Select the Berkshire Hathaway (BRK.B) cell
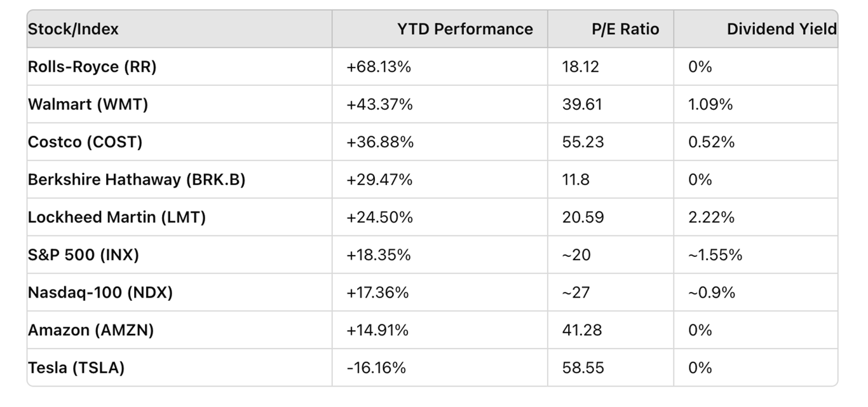The height and width of the screenshot is (407, 868). [x=137, y=179]
